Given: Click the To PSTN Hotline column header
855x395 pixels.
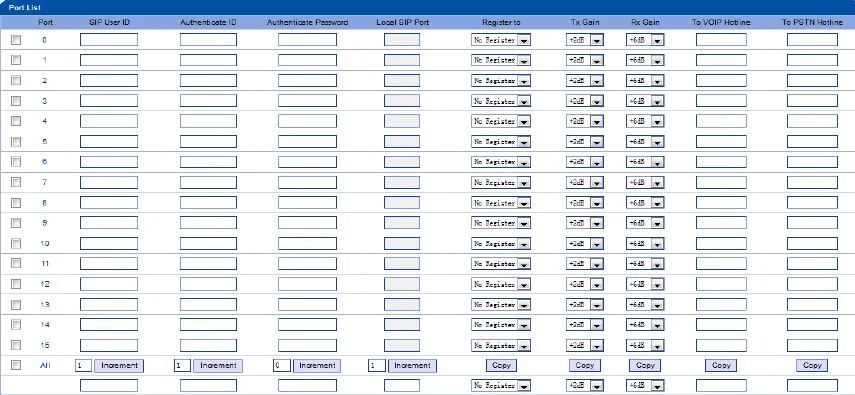Looking at the screenshot, I should 812,23.
